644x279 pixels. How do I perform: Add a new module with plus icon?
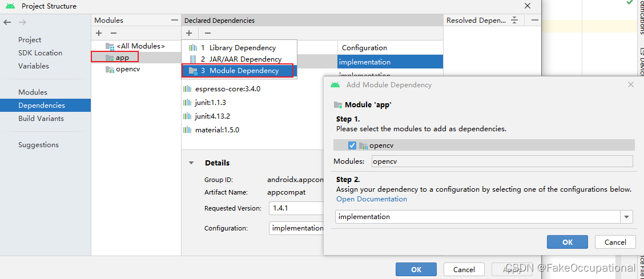tap(99, 33)
